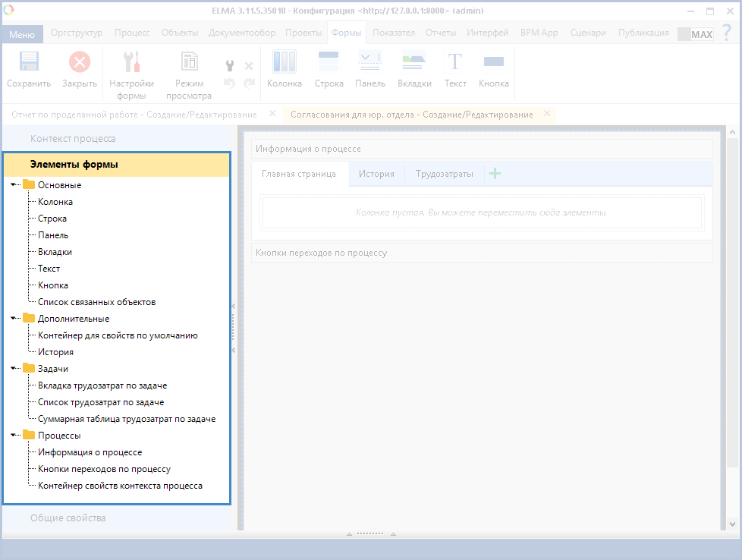Open the Процесс ribbon tab

click(132, 33)
